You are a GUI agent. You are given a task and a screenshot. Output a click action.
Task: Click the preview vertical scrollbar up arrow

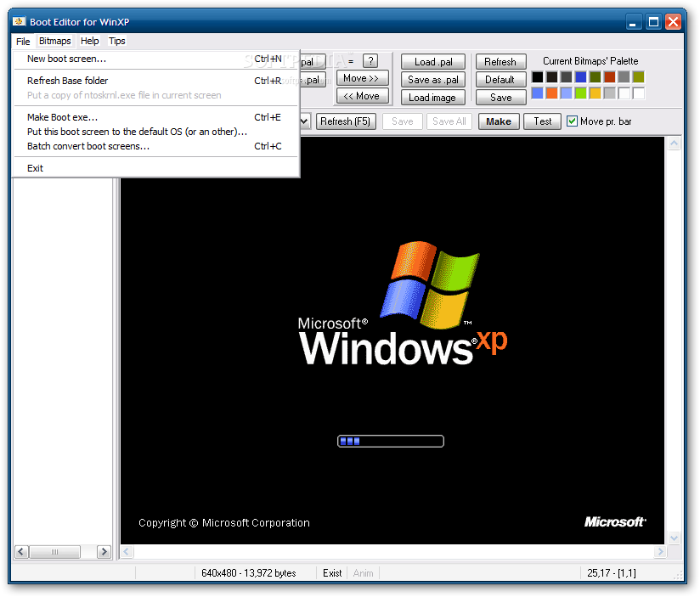(x=675, y=144)
